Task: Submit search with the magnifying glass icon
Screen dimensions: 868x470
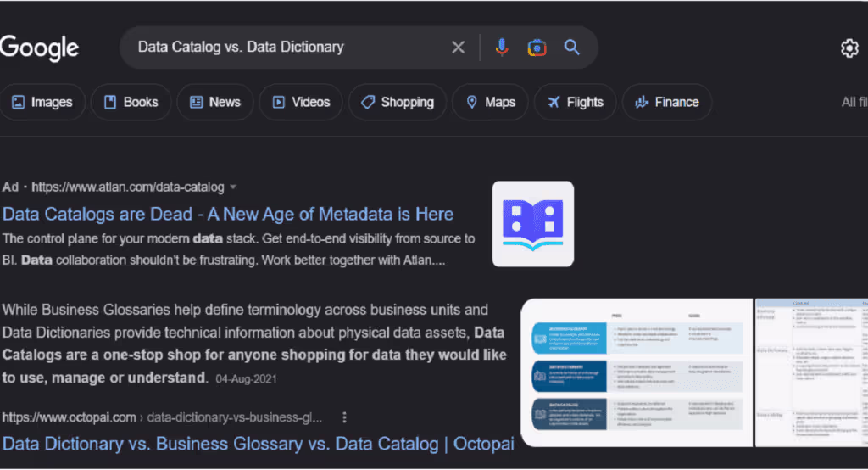Action: tap(572, 48)
